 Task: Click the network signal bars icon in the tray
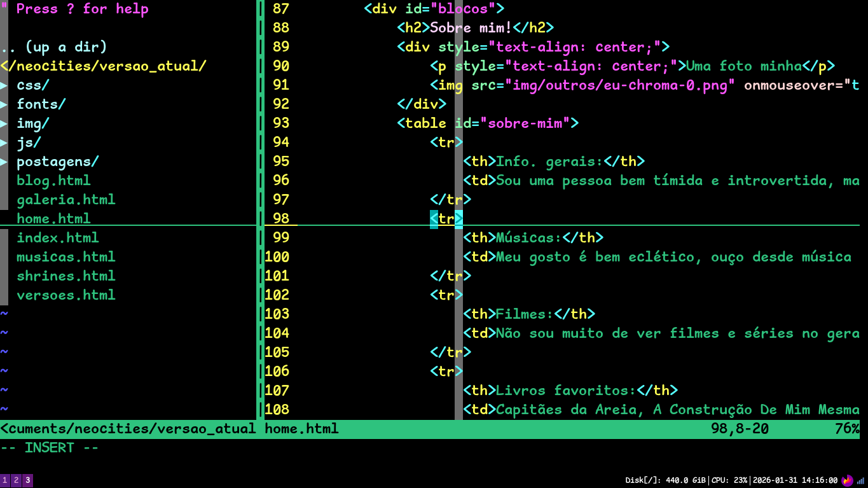coord(859,480)
